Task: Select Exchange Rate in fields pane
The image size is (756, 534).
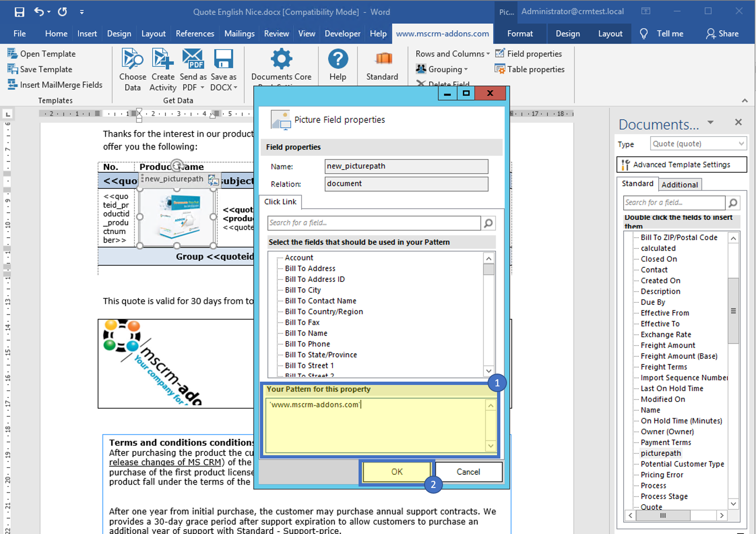Action: 666,335
